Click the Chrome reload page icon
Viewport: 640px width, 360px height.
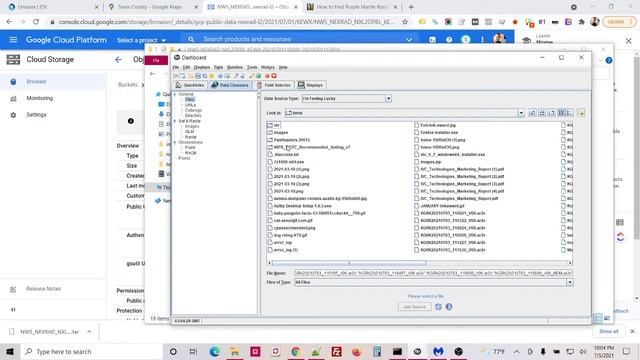pos(36,22)
